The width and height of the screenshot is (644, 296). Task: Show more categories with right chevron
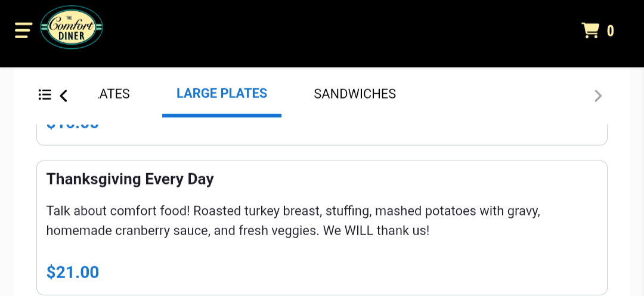(598, 96)
